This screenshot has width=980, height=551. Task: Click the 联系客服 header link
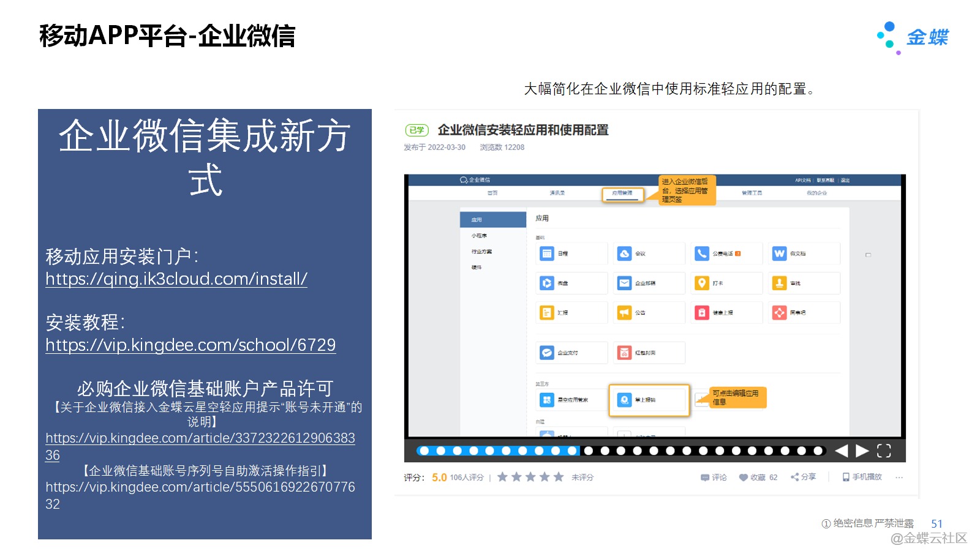(x=825, y=181)
